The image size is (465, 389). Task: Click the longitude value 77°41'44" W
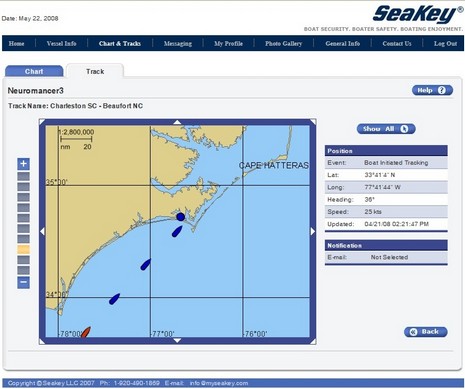click(382, 187)
